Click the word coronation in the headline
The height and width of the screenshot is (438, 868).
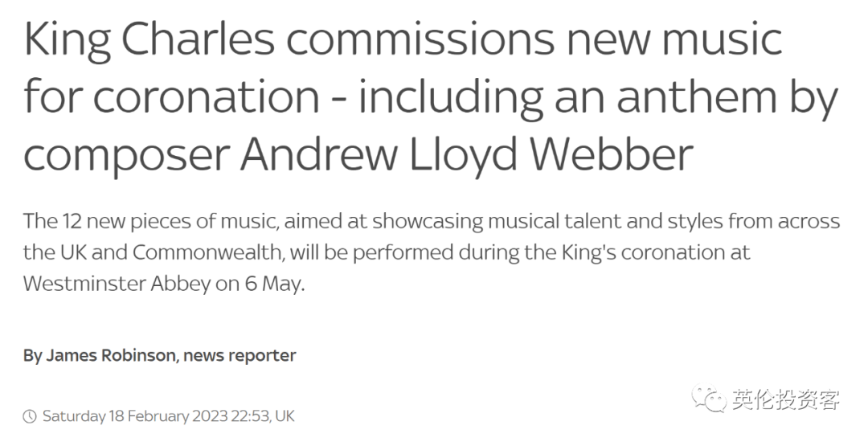click(x=206, y=96)
